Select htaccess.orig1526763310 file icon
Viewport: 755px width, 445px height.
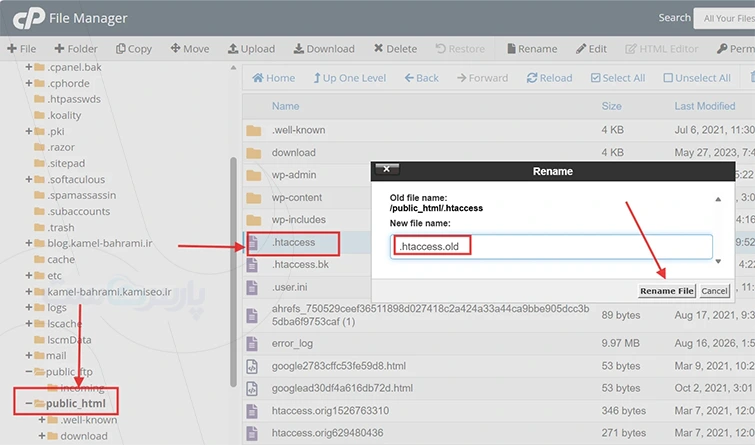tap(252, 411)
